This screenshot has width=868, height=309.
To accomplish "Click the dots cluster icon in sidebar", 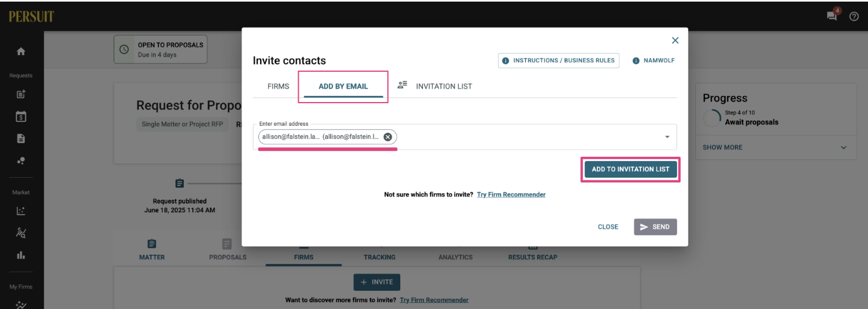I will (x=21, y=161).
